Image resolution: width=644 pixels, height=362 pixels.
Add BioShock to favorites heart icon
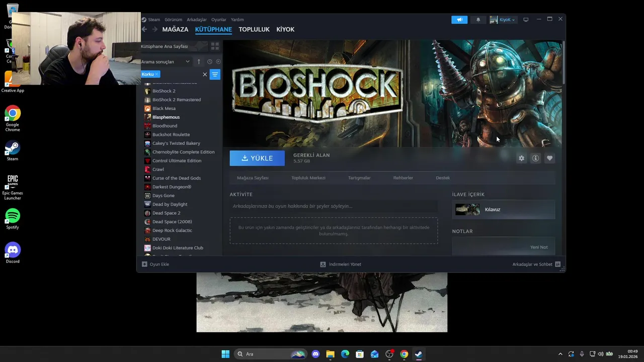[x=549, y=158]
